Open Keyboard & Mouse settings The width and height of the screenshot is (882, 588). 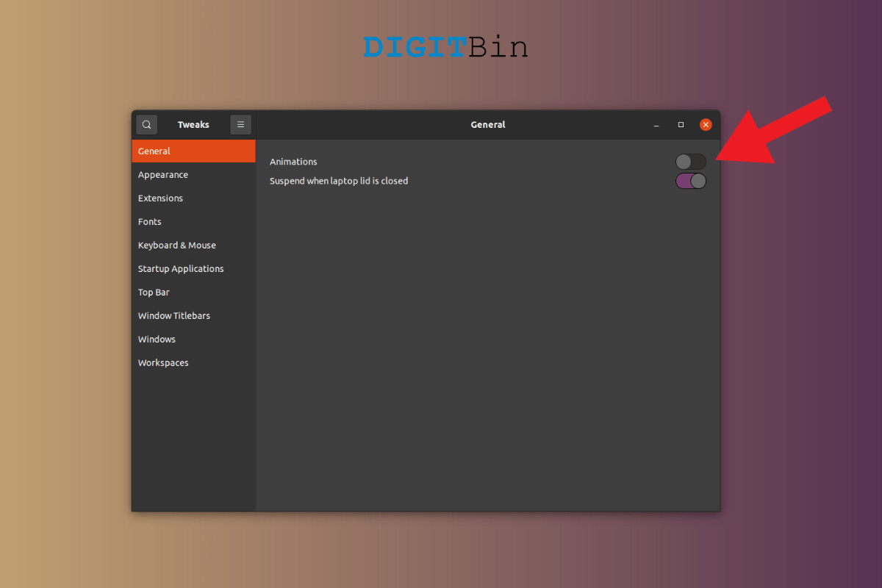click(176, 245)
